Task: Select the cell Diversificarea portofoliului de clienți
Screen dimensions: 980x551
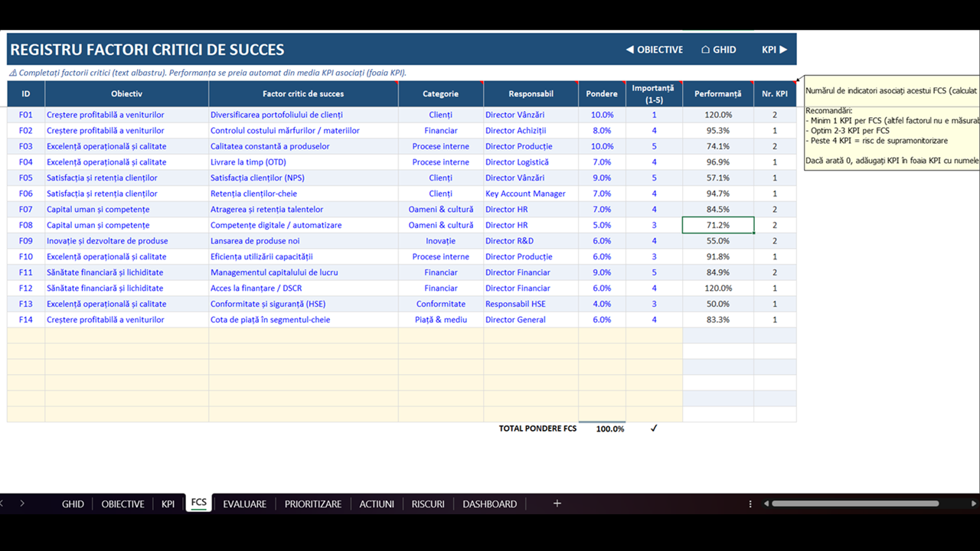Action: pyautogui.click(x=303, y=115)
